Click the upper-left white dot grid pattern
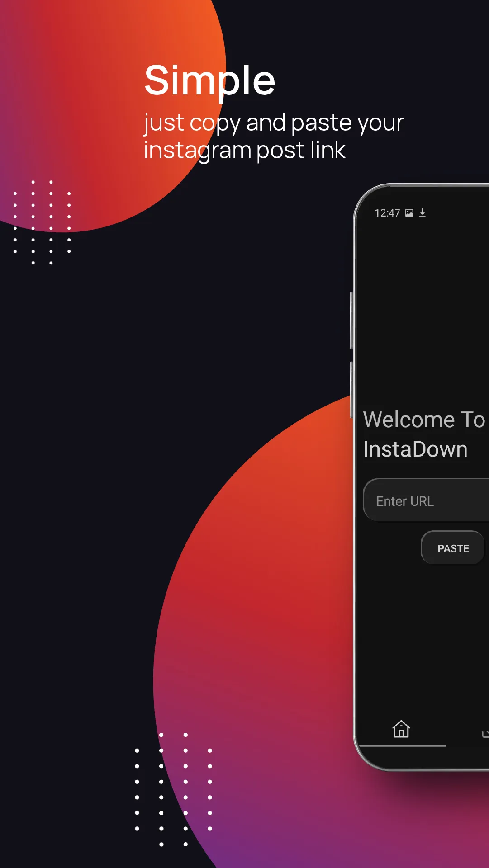Viewport: 489px width, 868px height. point(42,222)
